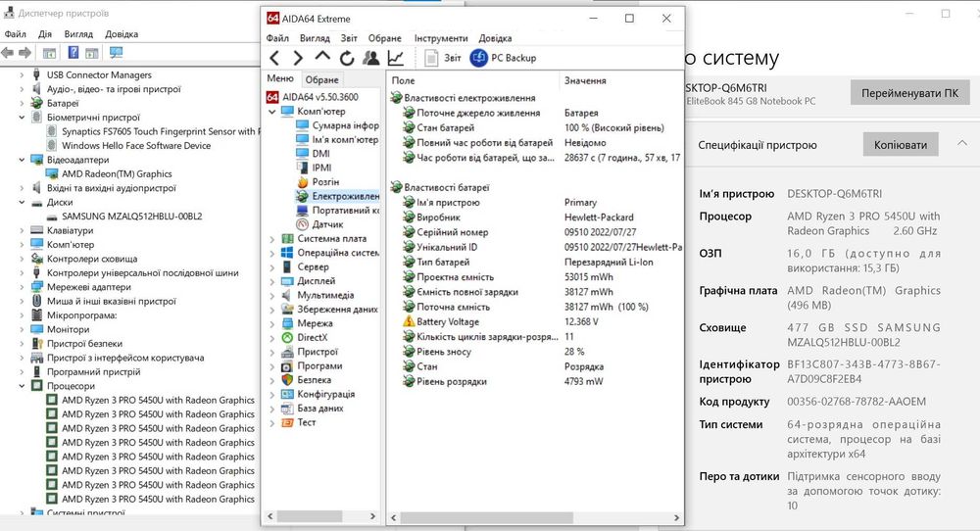The width and height of the screenshot is (980, 531).
Task: Open Файл menu in Device Manager
Action: pos(15,34)
